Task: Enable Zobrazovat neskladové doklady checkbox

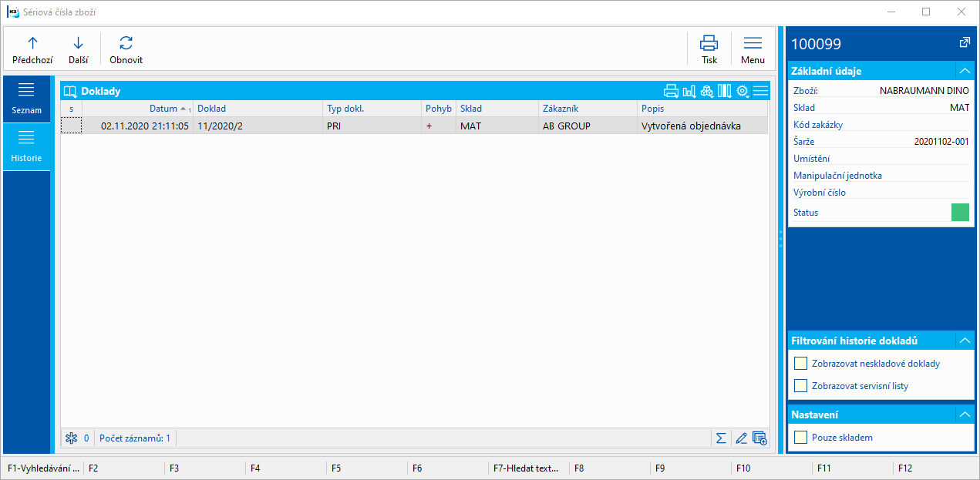Action: click(x=800, y=363)
